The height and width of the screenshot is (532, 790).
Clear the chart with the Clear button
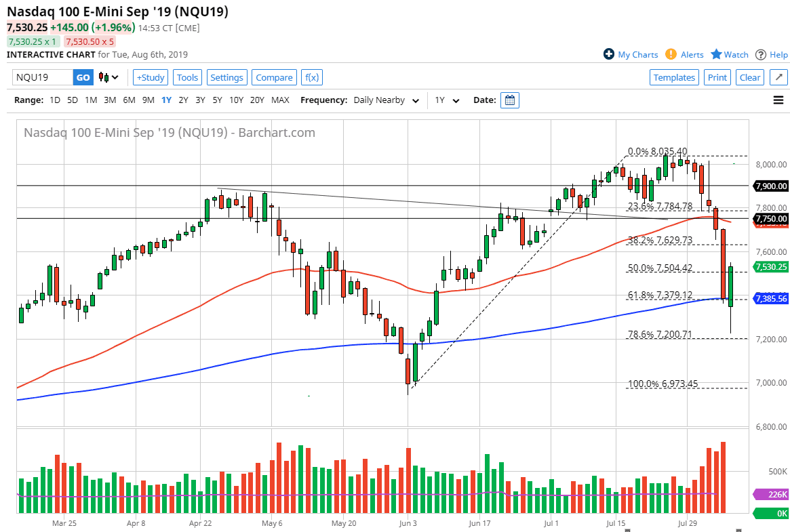pos(750,77)
